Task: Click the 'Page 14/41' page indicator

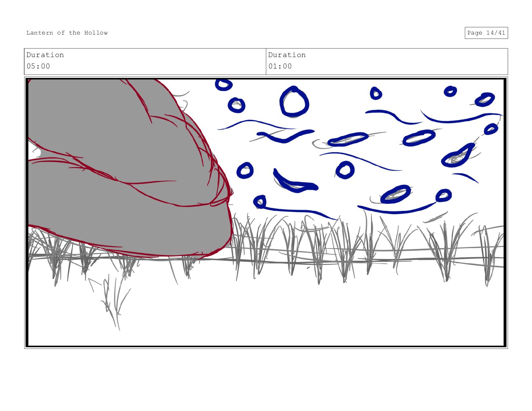Action: [x=486, y=33]
